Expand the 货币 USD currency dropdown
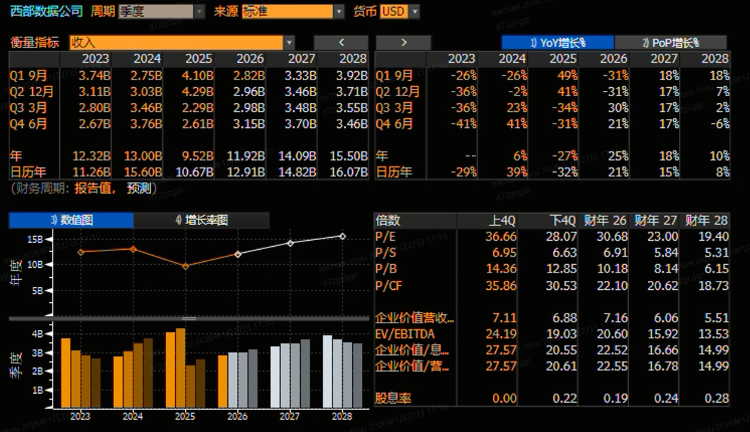 pyautogui.click(x=398, y=12)
